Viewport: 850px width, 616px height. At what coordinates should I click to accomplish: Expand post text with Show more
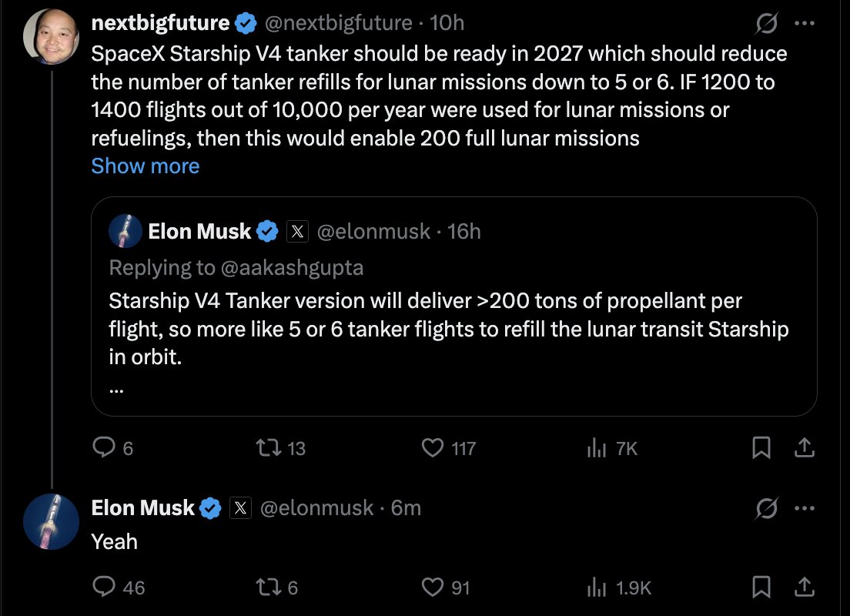[x=146, y=166]
